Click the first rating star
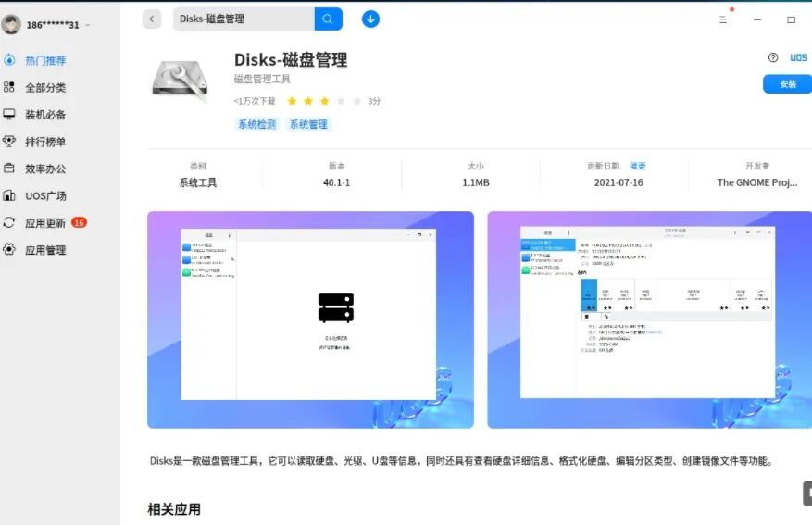The width and height of the screenshot is (812, 525). [x=292, y=101]
